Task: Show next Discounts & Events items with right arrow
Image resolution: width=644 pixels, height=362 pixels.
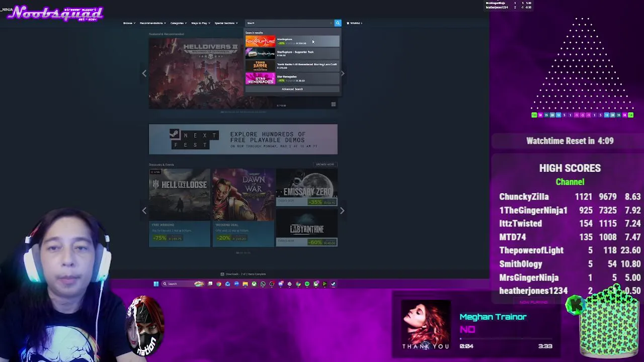Action: click(x=342, y=211)
